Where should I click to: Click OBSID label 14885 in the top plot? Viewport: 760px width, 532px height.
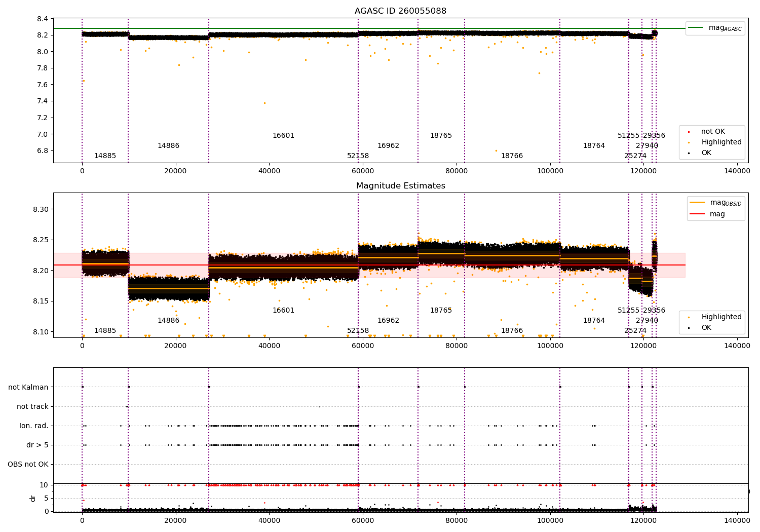[105, 156]
